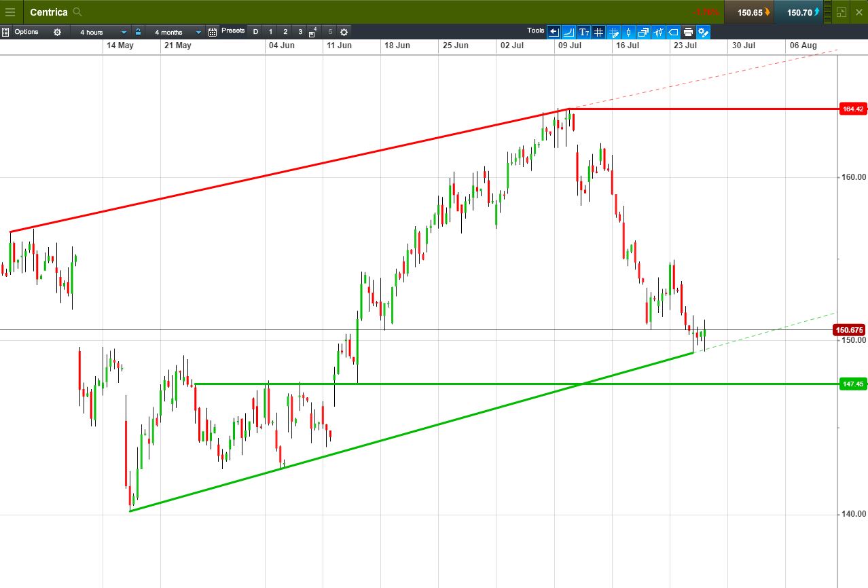This screenshot has width=868, height=588.
Task: Click the 23 Jul date label
Action: (685, 45)
